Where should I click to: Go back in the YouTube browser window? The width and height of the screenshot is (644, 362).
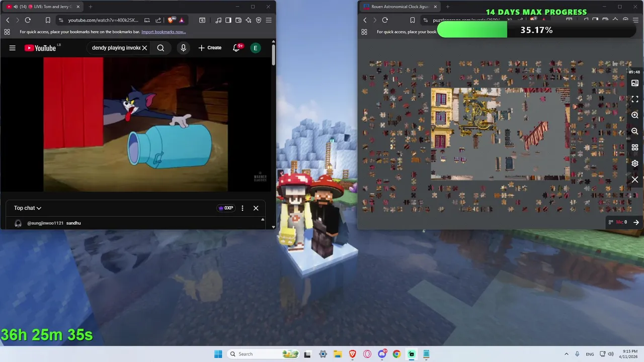8,20
